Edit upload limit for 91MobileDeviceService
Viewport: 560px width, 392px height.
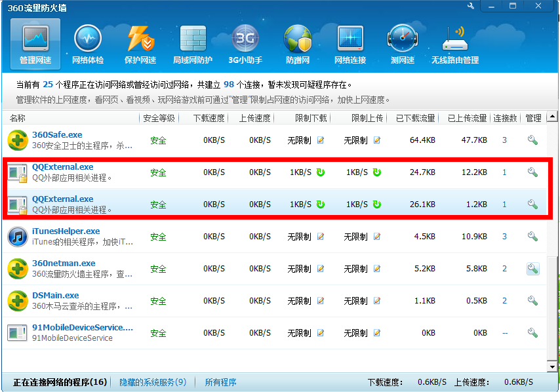pyautogui.click(x=377, y=333)
